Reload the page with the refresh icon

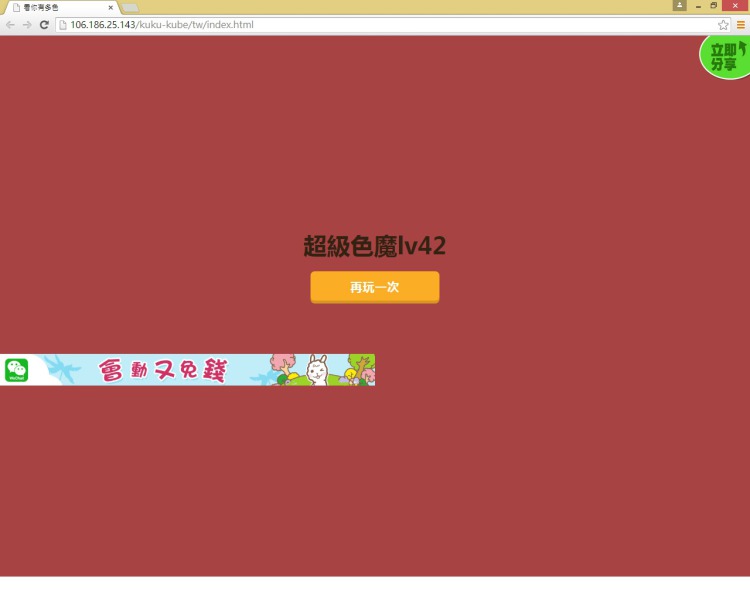point(44,25)
